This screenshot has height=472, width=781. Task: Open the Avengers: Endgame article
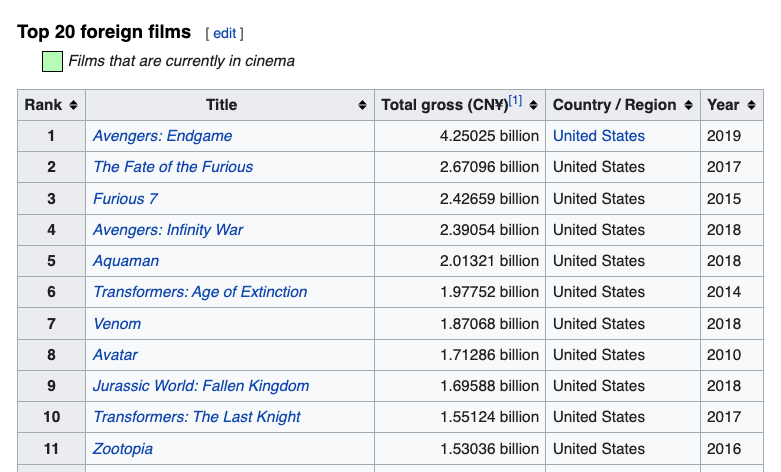pyautogui.click(x=162, y=136)
